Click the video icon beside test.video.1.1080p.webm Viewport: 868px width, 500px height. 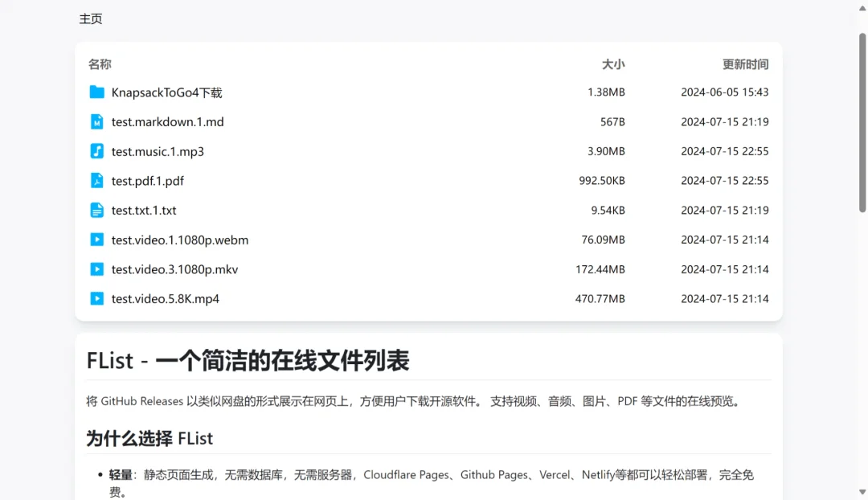pyautogui.click(x=96, y=240)
